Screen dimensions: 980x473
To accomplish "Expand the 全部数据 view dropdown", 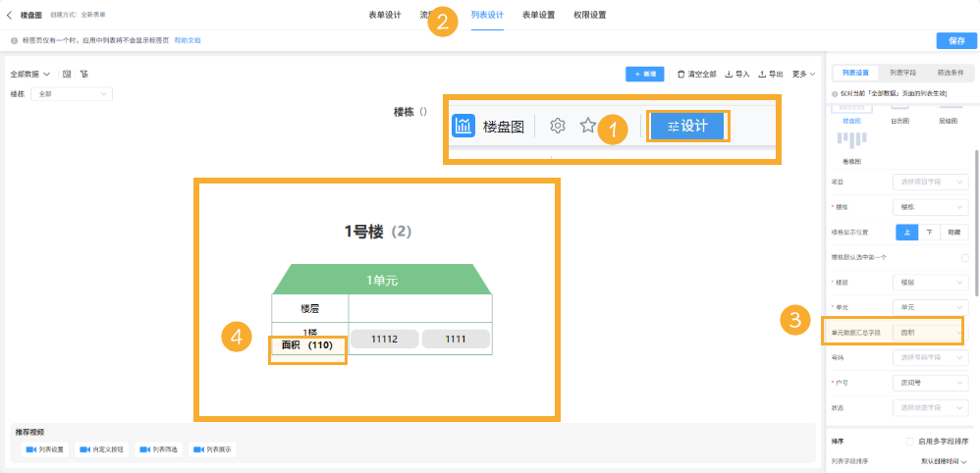I will [30, 74].
